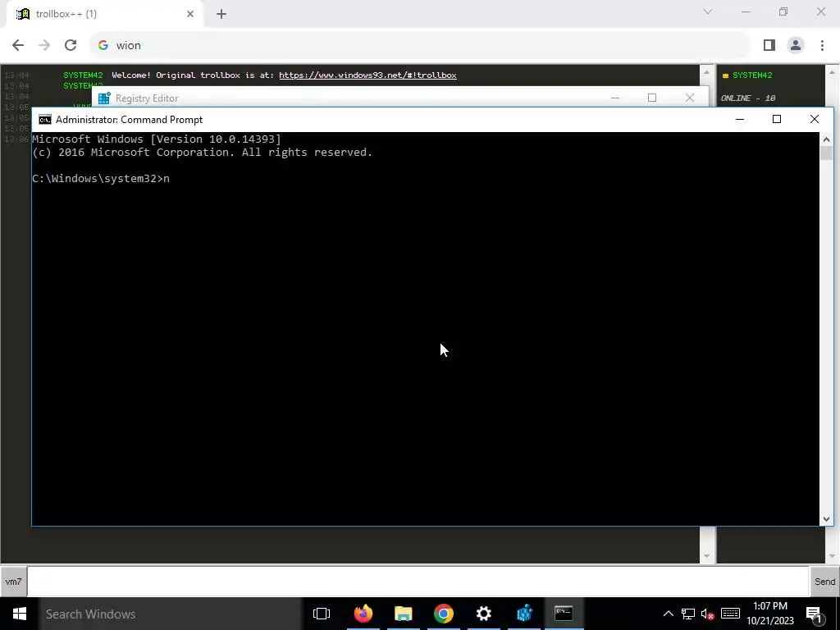Close the Administrator Command Prompt window
840x630 pixels.
coord(815,120)
